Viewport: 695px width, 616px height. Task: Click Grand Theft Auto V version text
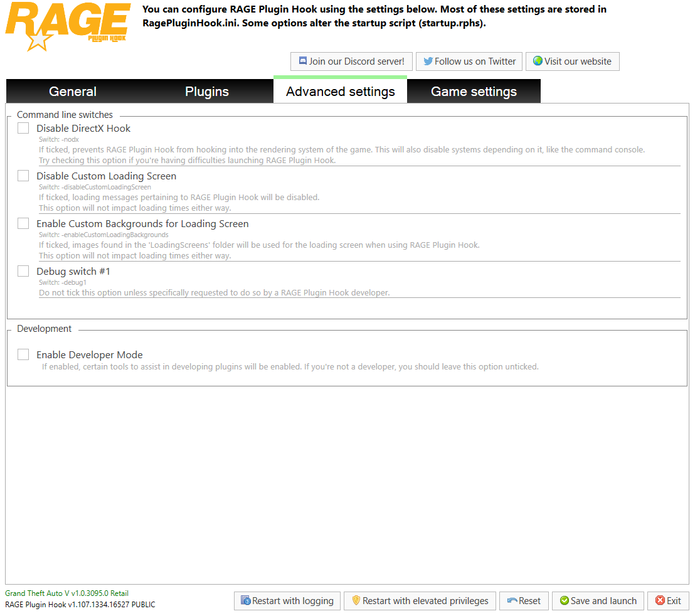click(66, 593)
